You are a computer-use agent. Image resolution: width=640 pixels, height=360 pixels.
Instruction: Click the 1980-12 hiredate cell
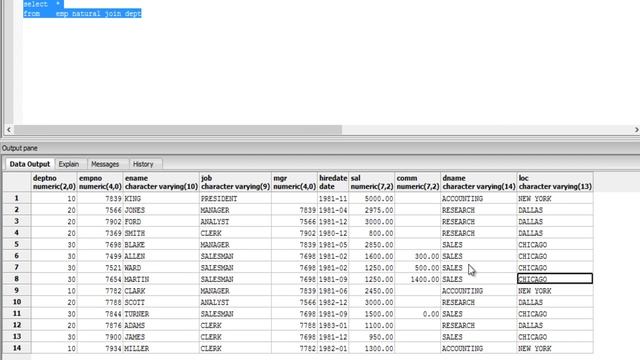pyautogui.click(x=333, y=233)
